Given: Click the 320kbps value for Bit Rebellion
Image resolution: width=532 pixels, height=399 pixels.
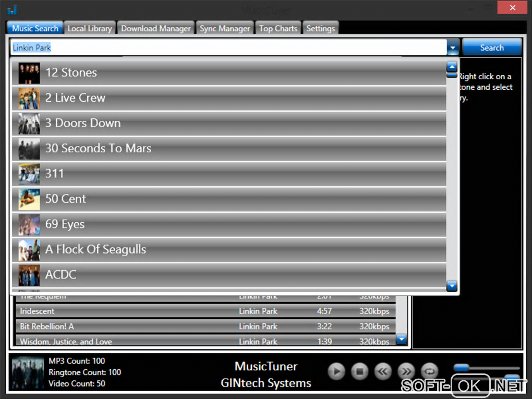Looking at the screenshot, I should 374,327.
